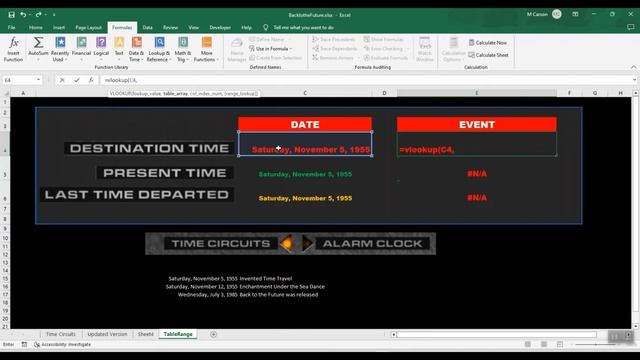This screenshot has width=640, height=360.
Task: Click the fx button beside the formula bar
Action: [x=91, y=80]
